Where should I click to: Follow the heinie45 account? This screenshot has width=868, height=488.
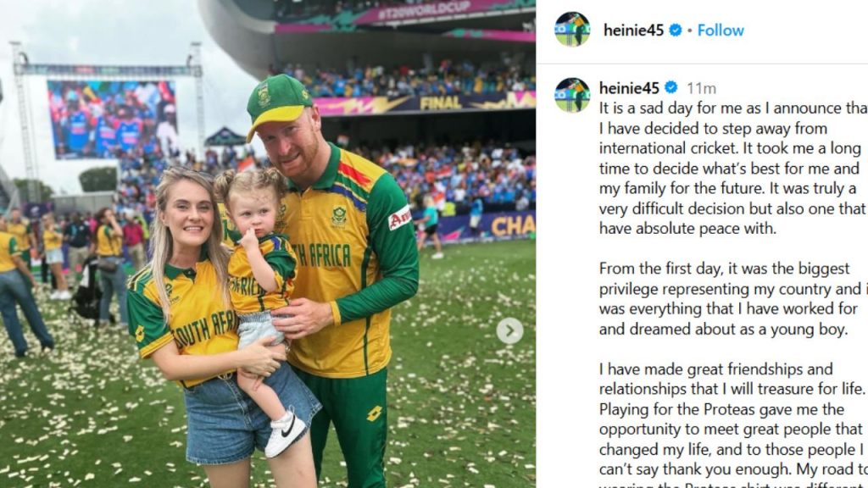721,30
